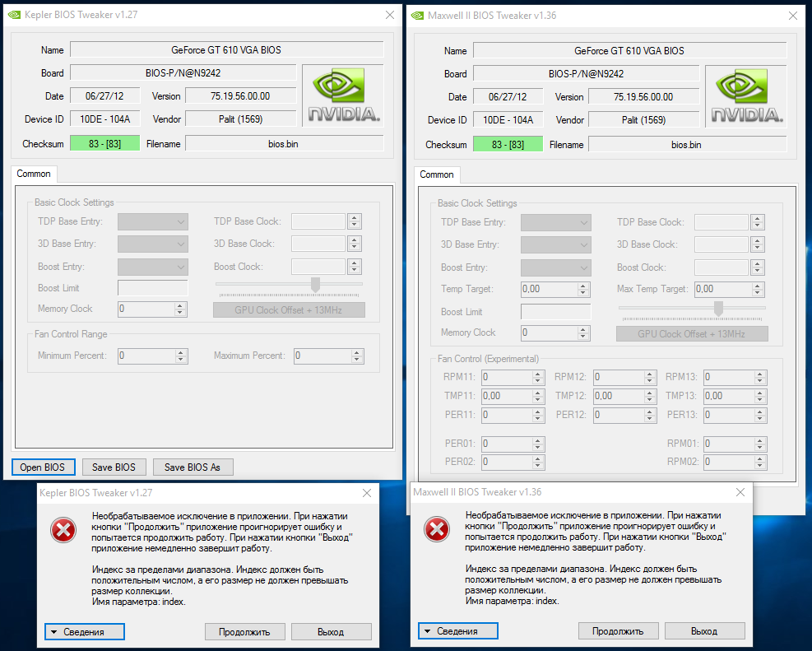Close the Maxwell error dialog
Screen dimensions: 812x651
click(x=740, y=492)
